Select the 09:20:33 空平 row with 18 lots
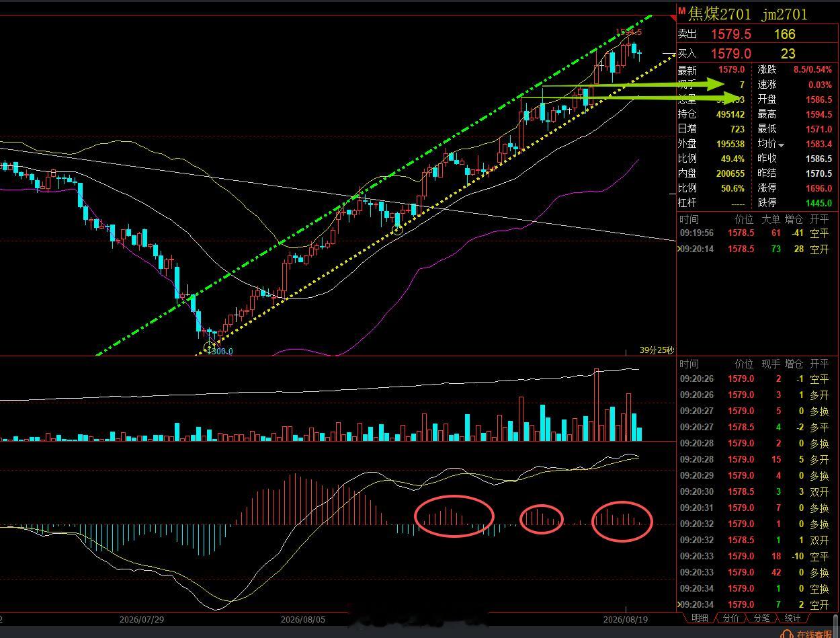This screenshot has width=840, height=638. click(757, 557)
